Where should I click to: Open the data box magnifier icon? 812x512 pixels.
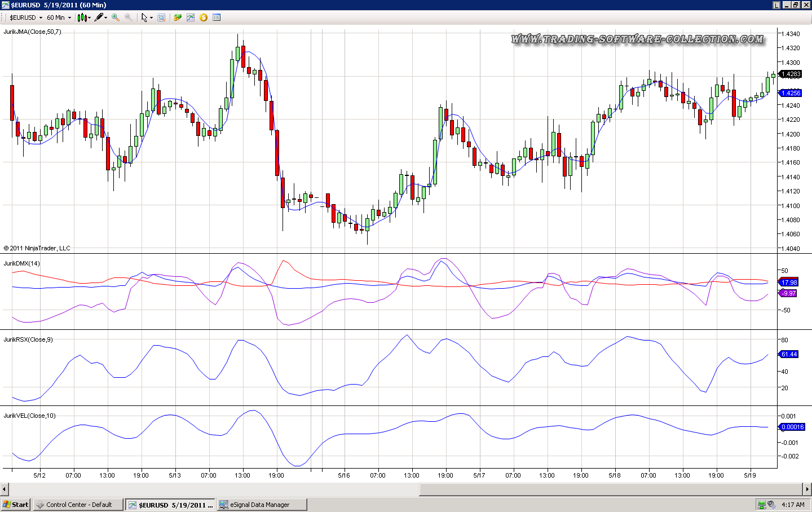pyautogui.click(x=161, y=17)
